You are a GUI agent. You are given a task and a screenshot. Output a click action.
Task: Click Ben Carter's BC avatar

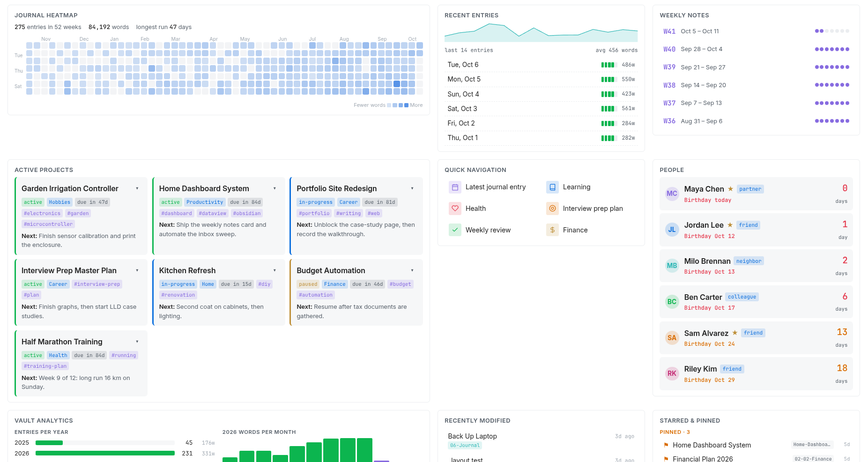(672, 302)
